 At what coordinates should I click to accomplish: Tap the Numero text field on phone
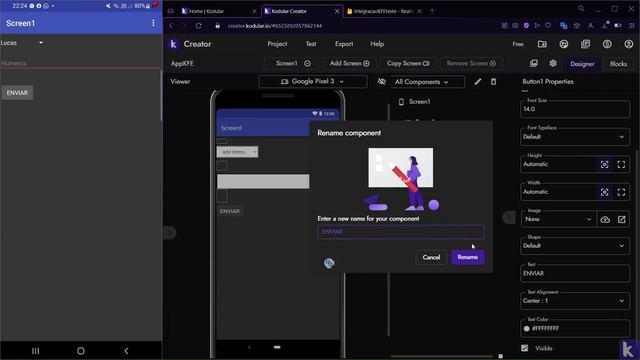pos(81,63)
